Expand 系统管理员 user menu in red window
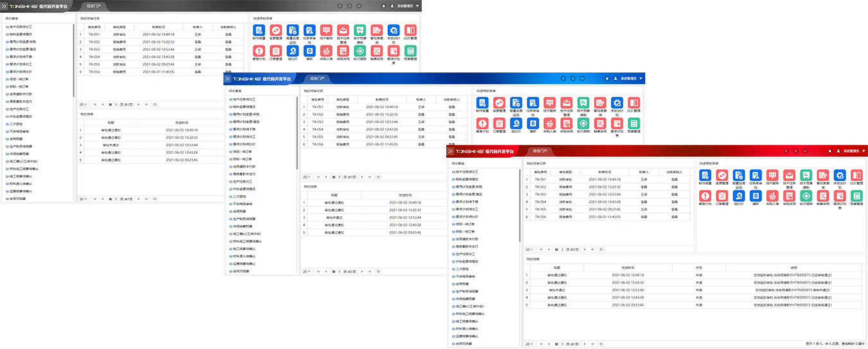This screenshot has width=868, height=349. point(851,151)
